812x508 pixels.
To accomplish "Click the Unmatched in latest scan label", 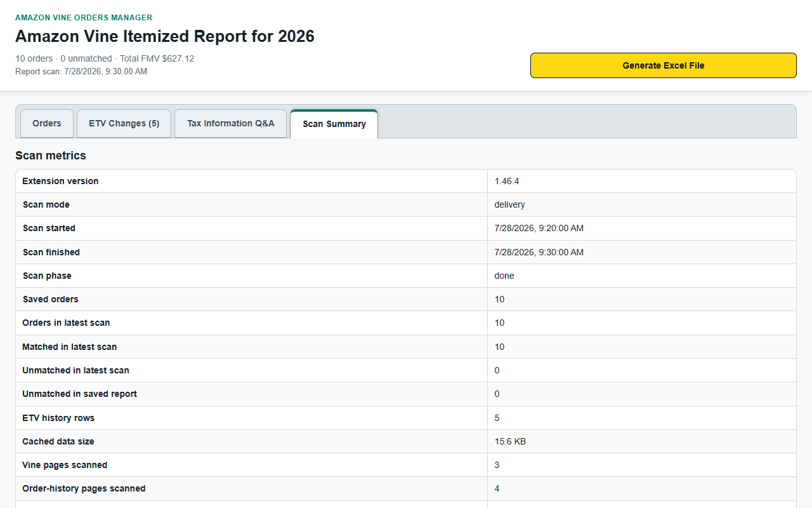I will coord(75,370).
